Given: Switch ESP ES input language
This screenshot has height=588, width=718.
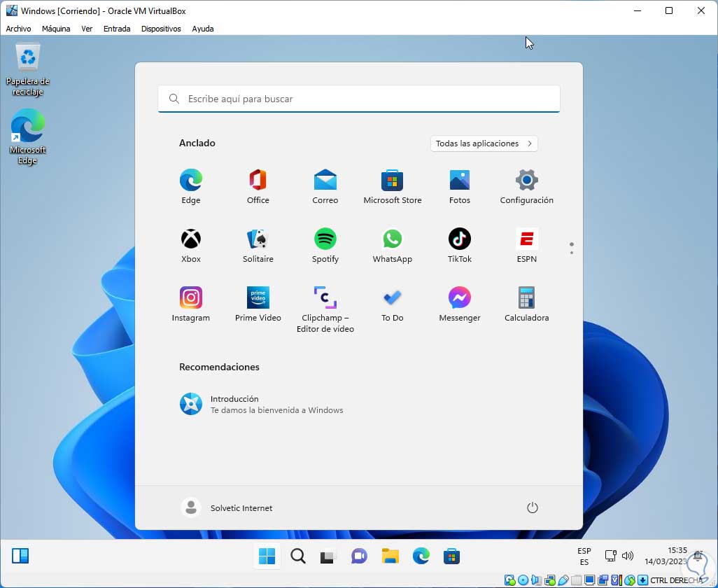Looking at the screenshot, I should tap(584, 556).
